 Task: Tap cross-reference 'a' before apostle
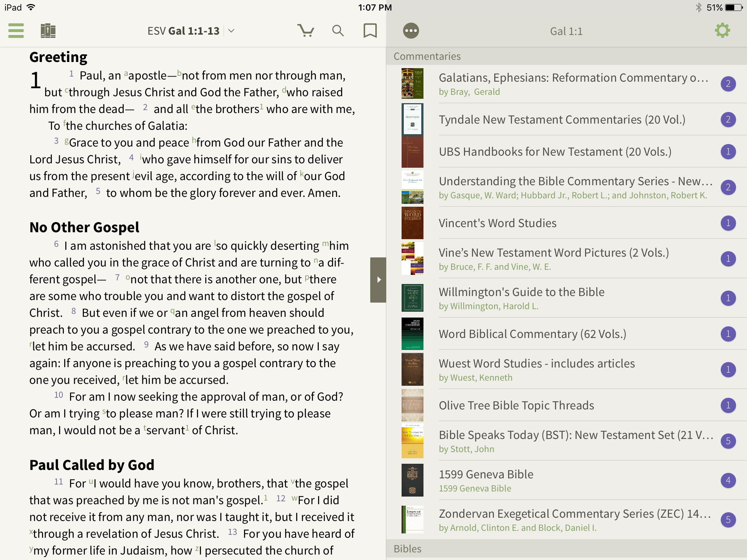[x=126, y=74]
